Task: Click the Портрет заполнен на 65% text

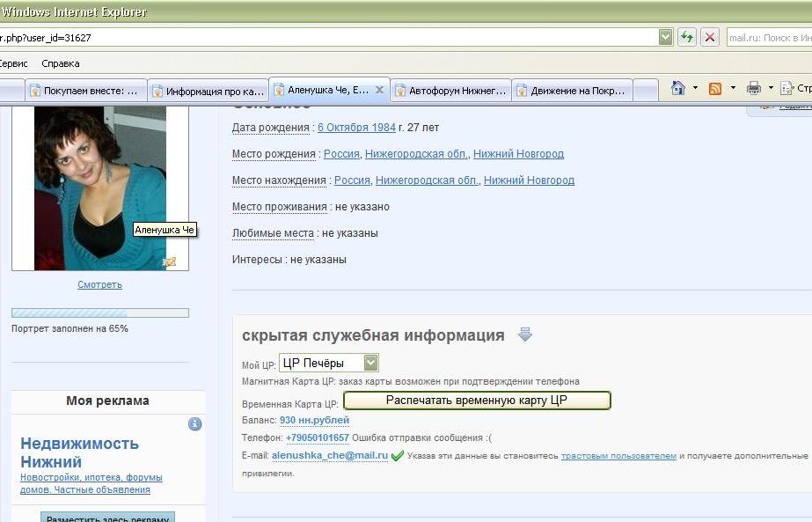Action: (x=69, y=328)
